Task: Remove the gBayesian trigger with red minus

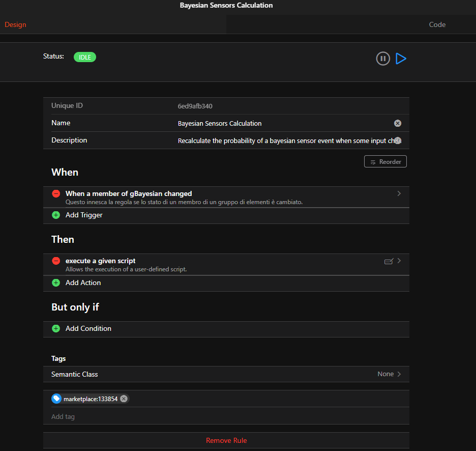Action: coord(56,194)
